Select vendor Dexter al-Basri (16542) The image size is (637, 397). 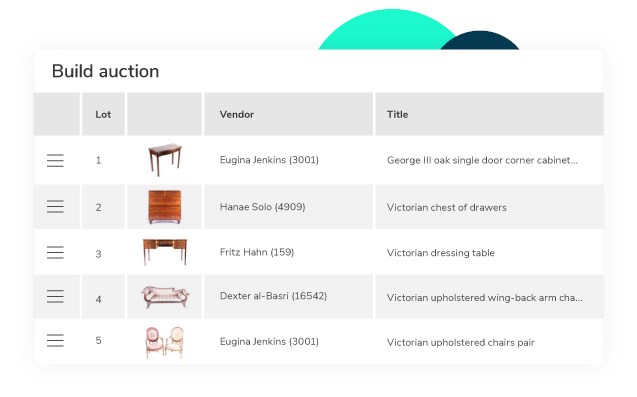click(273, 296)
